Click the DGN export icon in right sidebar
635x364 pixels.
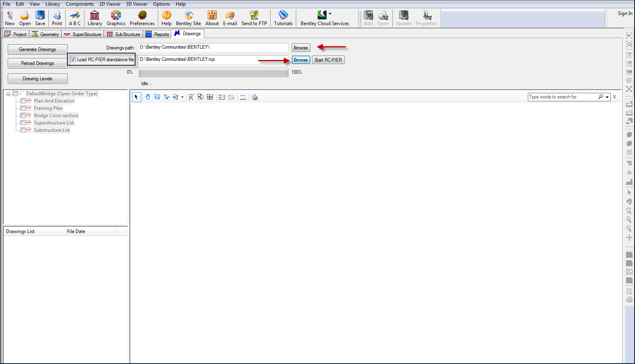pos(629,272)
